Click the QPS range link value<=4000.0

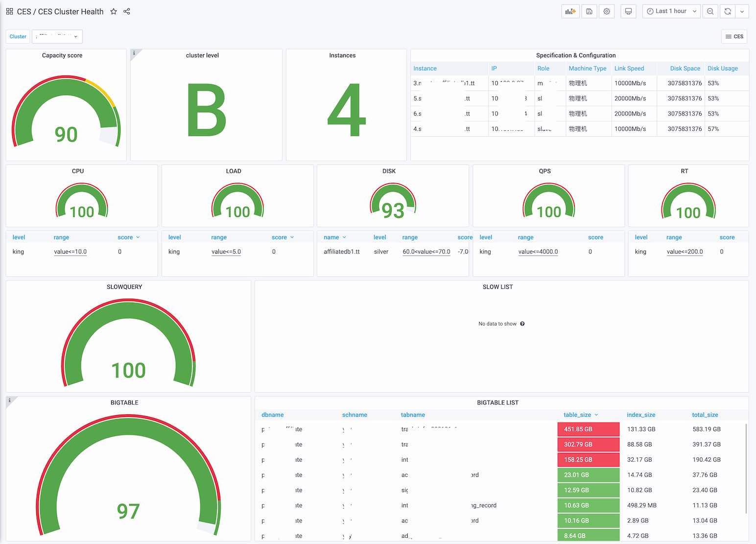pyautogui.click(x=538, y=252)
